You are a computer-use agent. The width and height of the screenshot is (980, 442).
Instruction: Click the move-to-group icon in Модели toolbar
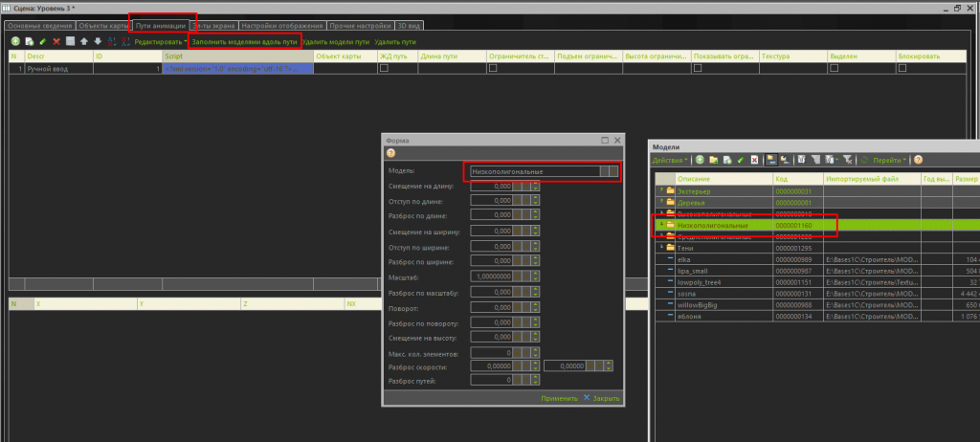pyautogui.click(x=785, y=160)
